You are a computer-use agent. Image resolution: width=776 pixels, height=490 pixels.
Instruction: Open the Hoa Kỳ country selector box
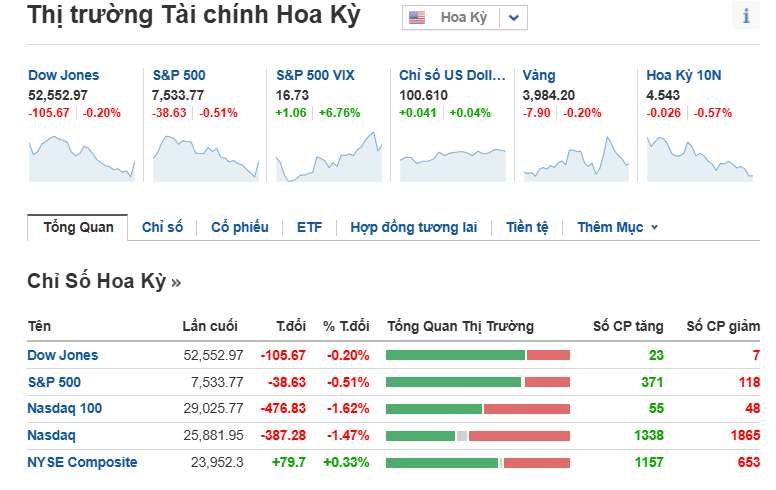click(x=465, y=18)
